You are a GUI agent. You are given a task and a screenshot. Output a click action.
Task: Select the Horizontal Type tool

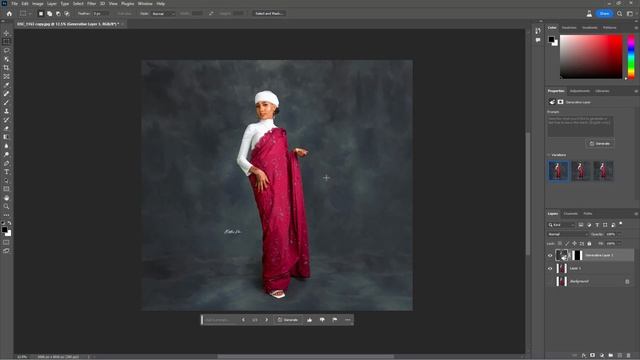6,172
